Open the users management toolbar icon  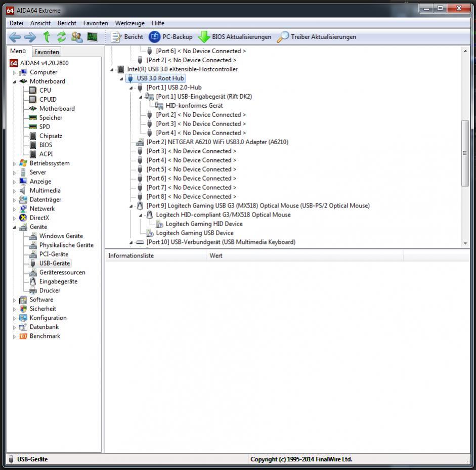click(77, 37)
